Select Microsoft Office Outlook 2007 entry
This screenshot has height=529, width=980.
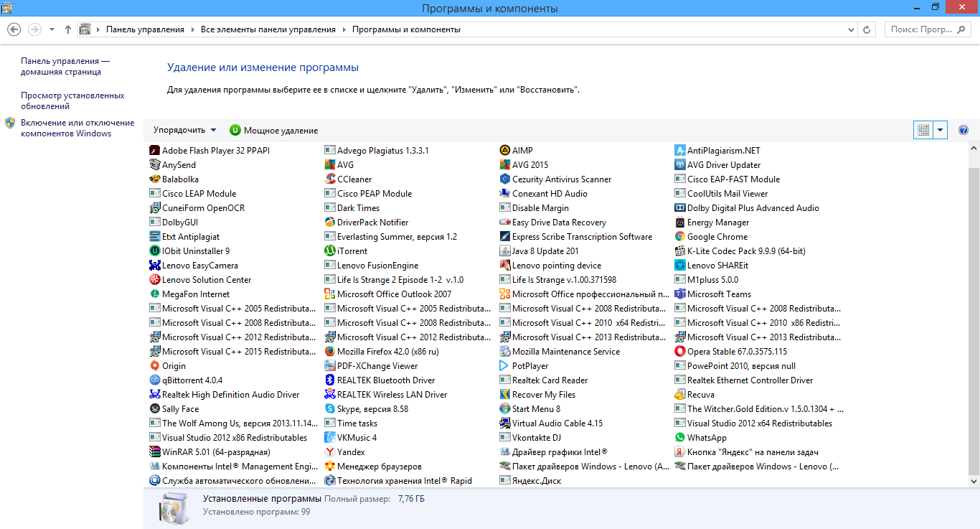(x=388, y=294)
